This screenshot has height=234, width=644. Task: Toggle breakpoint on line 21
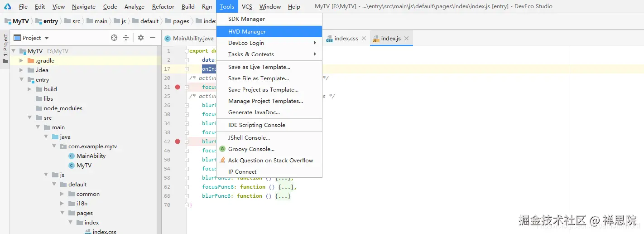pyautogui.click(x=178, y=87)
